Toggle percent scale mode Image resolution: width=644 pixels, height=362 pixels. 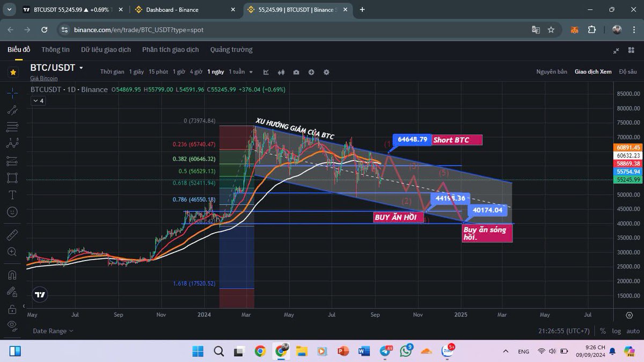click(603, 331)
